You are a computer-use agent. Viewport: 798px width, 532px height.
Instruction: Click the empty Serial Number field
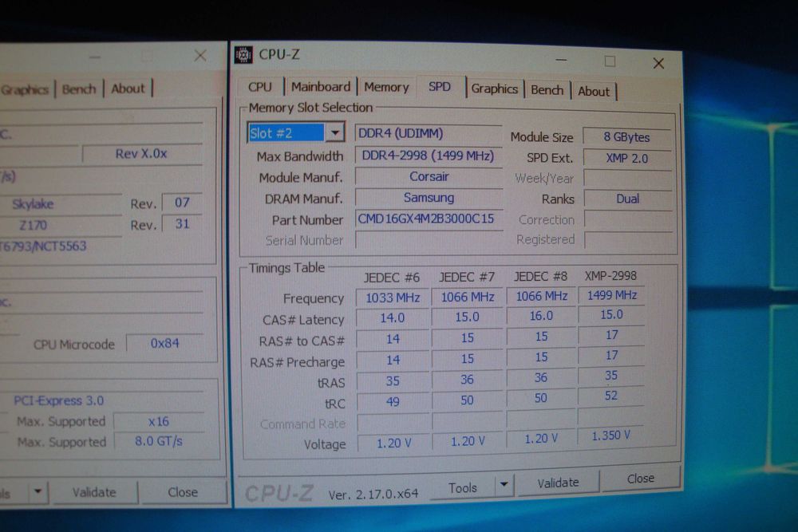[429, 239]
